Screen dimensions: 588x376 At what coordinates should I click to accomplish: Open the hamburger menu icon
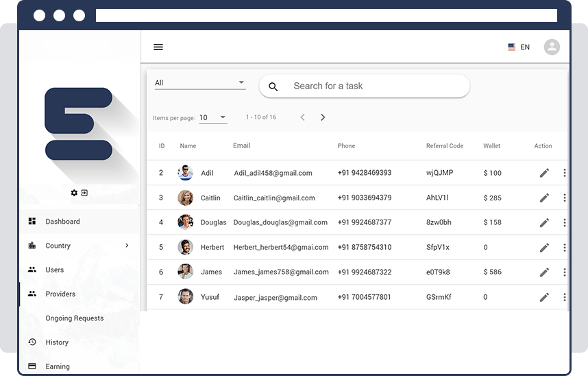158,47
